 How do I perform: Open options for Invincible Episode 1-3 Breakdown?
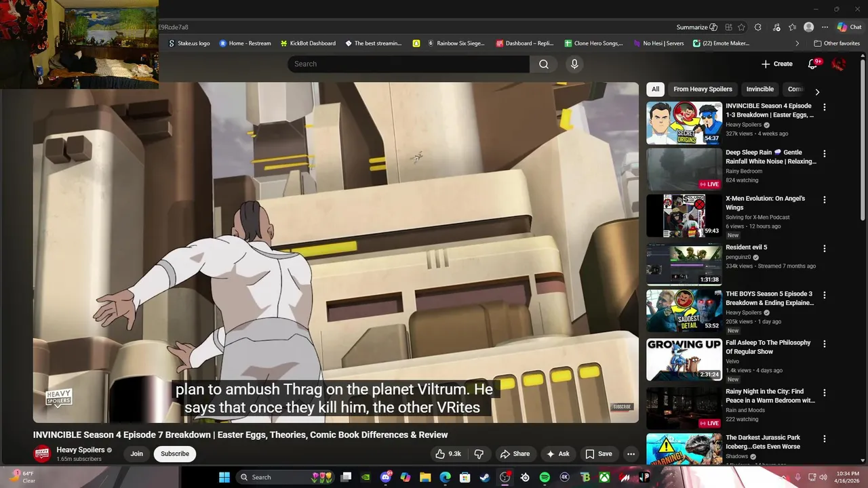point(825,107)
